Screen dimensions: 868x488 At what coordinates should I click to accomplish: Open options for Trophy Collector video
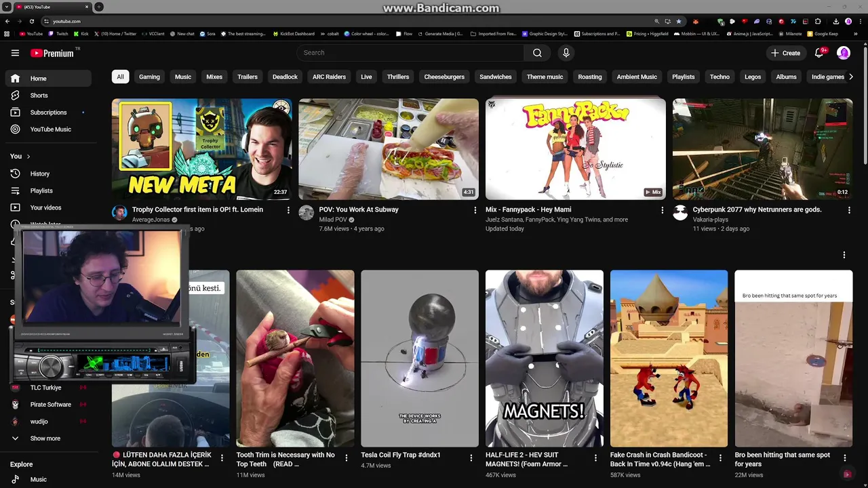point(288,210)
